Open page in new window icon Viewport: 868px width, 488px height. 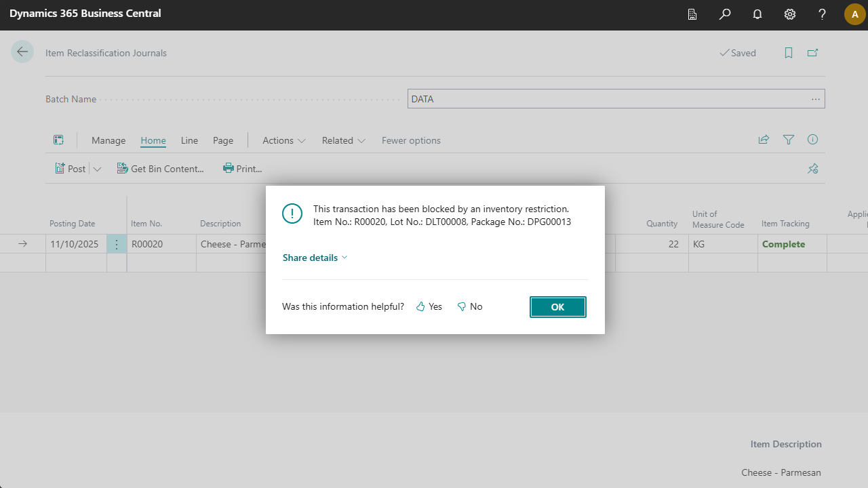pos(812,53)
